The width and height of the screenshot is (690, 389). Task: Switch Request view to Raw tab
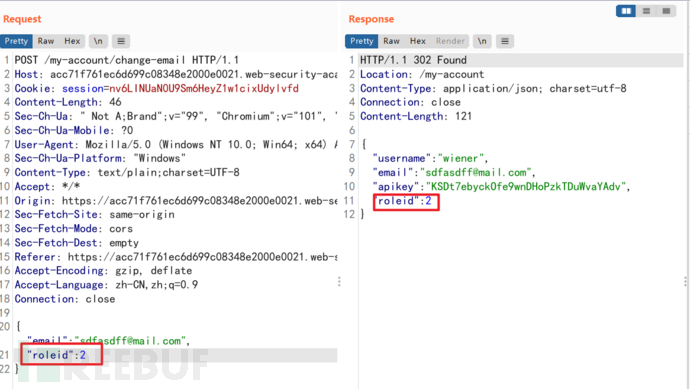click(46, 41)
